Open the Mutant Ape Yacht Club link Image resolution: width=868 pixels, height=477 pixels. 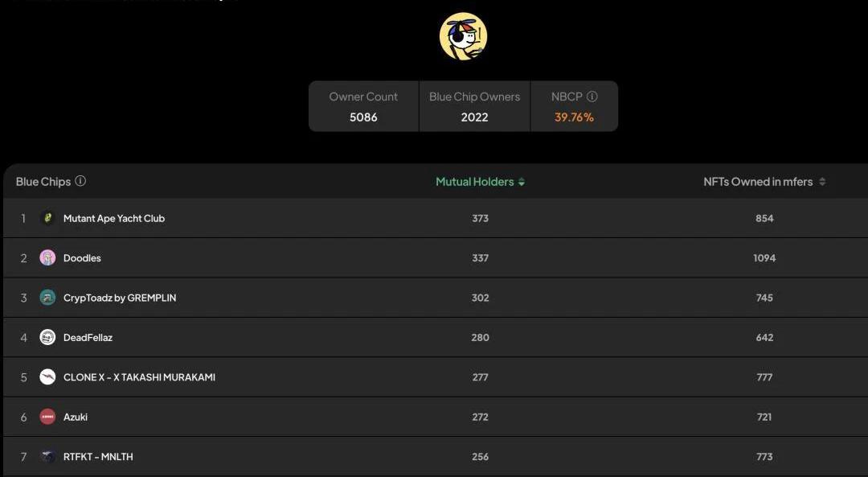pyautogui.click(x=114, y=218)
